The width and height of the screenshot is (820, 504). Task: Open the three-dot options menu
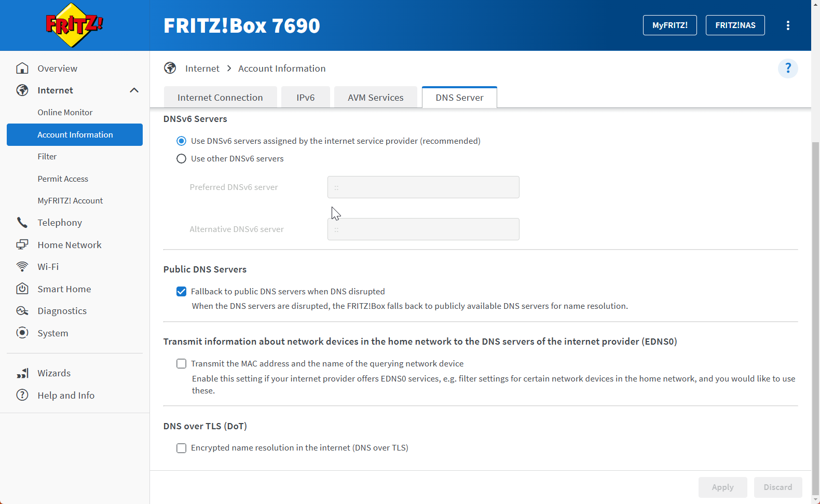point(788,25)
